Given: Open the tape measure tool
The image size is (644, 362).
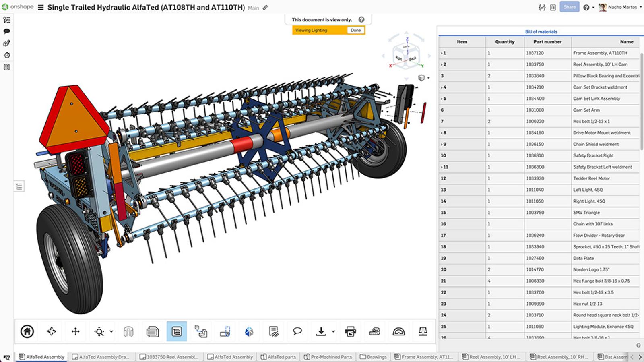Looking at the screenshot, I should [375, 331].
